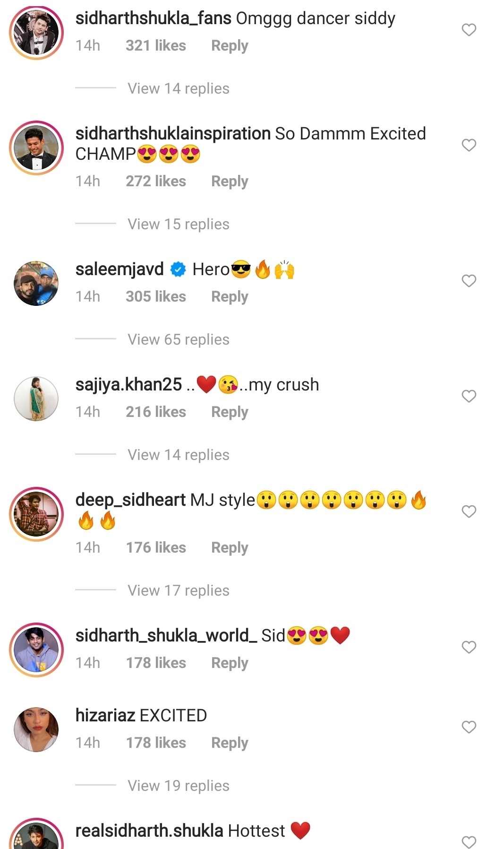
Task: Open hizariaz's profile avatar
Action: 36,729
